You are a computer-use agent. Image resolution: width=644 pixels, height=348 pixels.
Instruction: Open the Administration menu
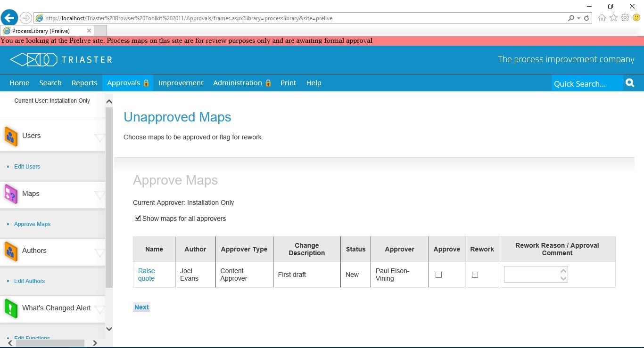tap(238, 83)
